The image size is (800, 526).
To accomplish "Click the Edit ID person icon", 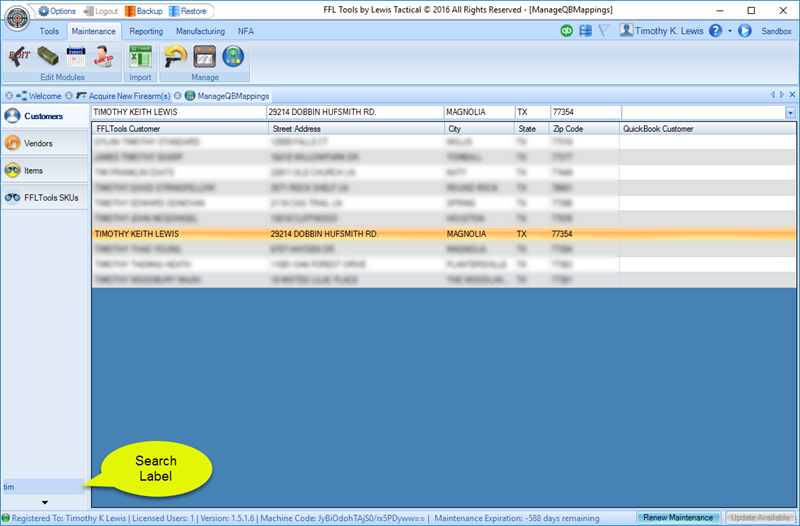I will coord(104,56).
